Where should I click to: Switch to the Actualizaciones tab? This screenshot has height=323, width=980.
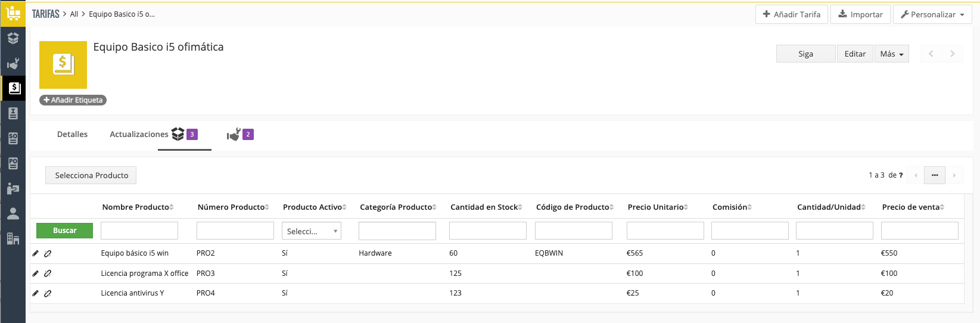click(x=139, y=135)
